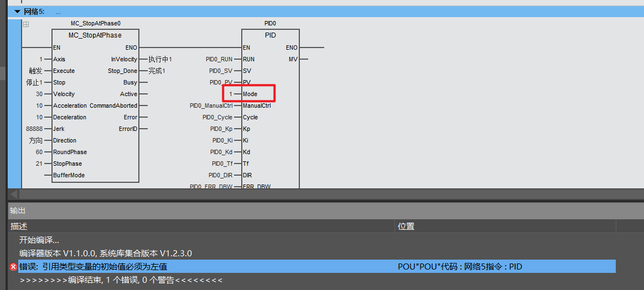The height and width of the screenshot is (290, 644).
Task: Select the PID0_ManualCtrl variable
Action: tap(211, 106)
